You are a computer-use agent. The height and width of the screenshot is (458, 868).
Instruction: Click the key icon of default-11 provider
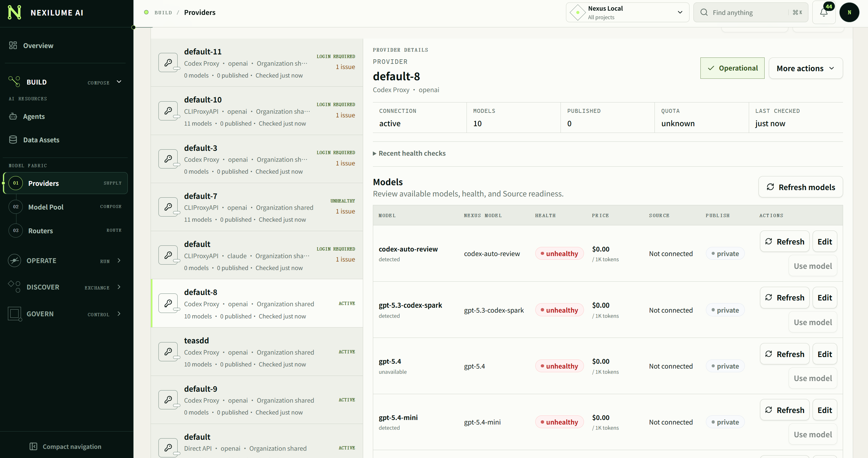[x=168, y=63]
